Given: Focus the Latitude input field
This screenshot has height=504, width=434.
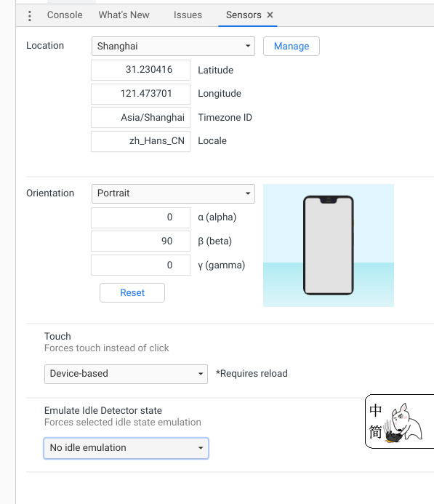Looking at the screenshot, I should click(140, 70).
